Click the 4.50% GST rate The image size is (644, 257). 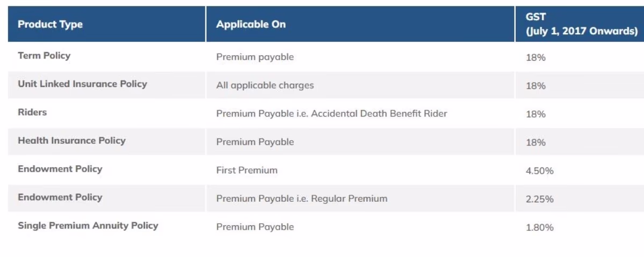pyautogui.click(x=539, y=171)
